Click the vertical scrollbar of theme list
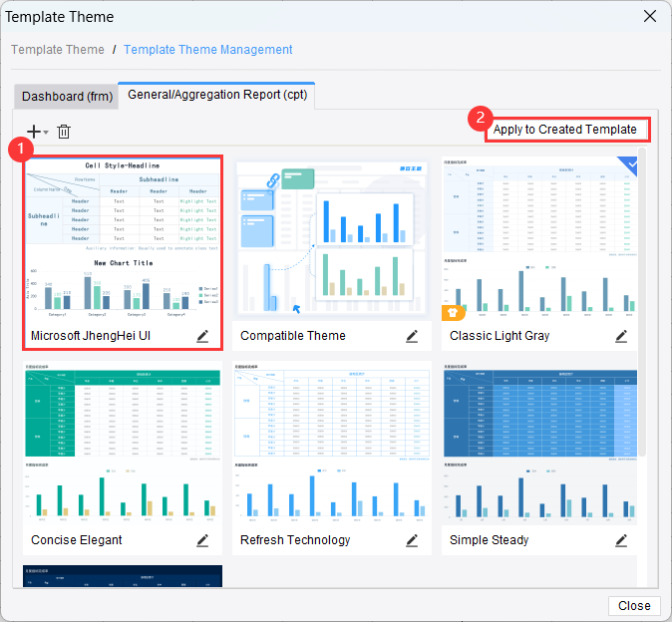The height and width of the screenshot is (622, 672). [x=641, y=302]
